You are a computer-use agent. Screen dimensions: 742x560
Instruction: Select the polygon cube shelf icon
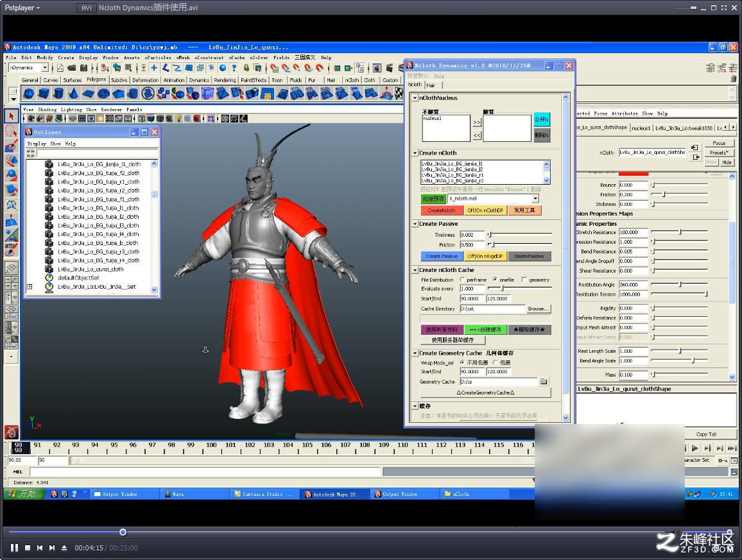click(x=44, y=94)
